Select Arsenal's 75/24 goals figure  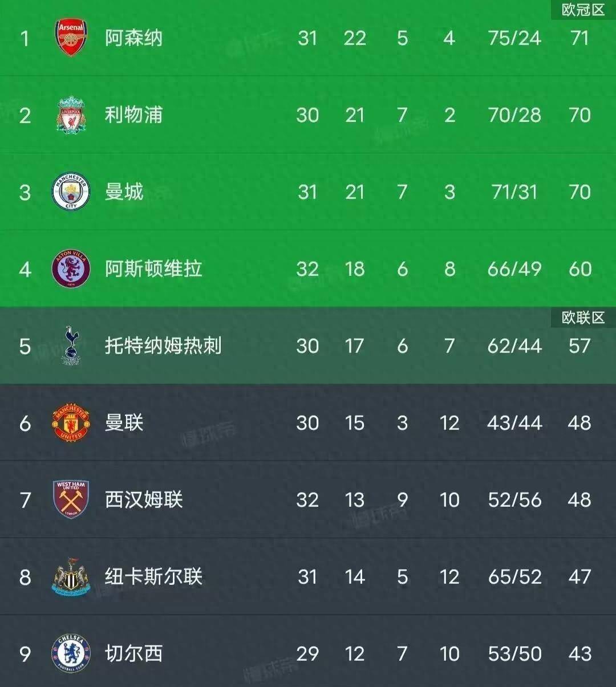click(x=514, y=38)
